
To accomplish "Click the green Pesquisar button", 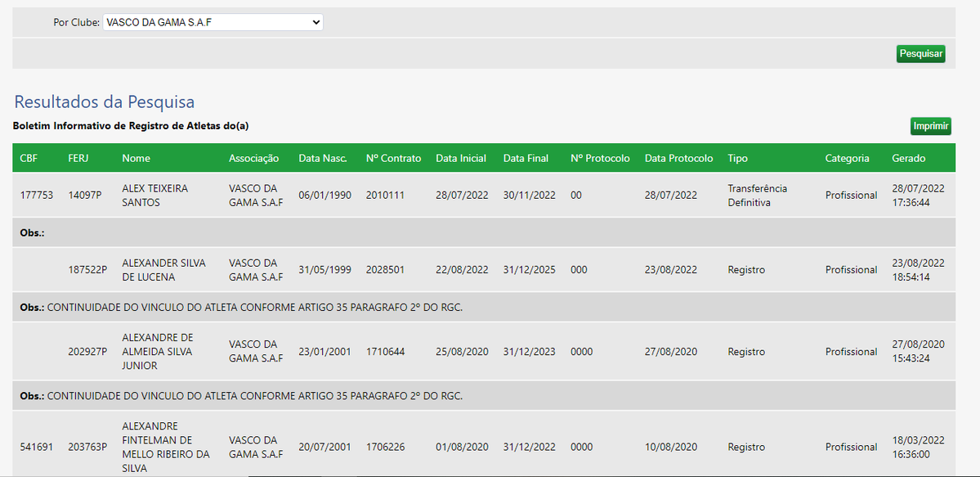I will click(x=920, y=54).
